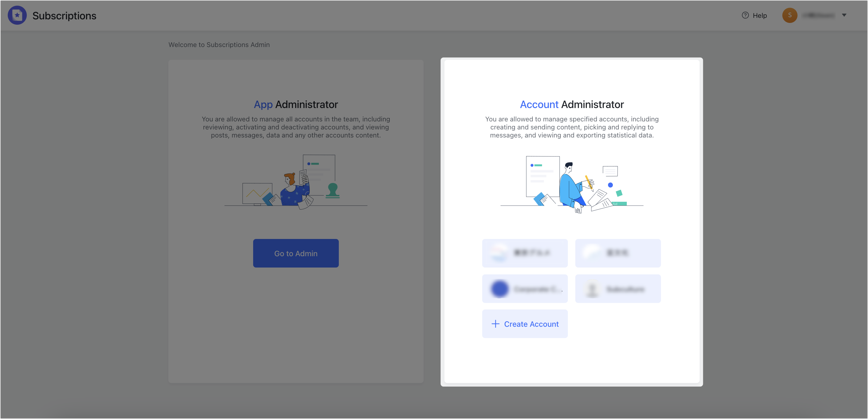Select the Corporate account card
Viewport: 868px width, 419px height.
pos(525,289)
